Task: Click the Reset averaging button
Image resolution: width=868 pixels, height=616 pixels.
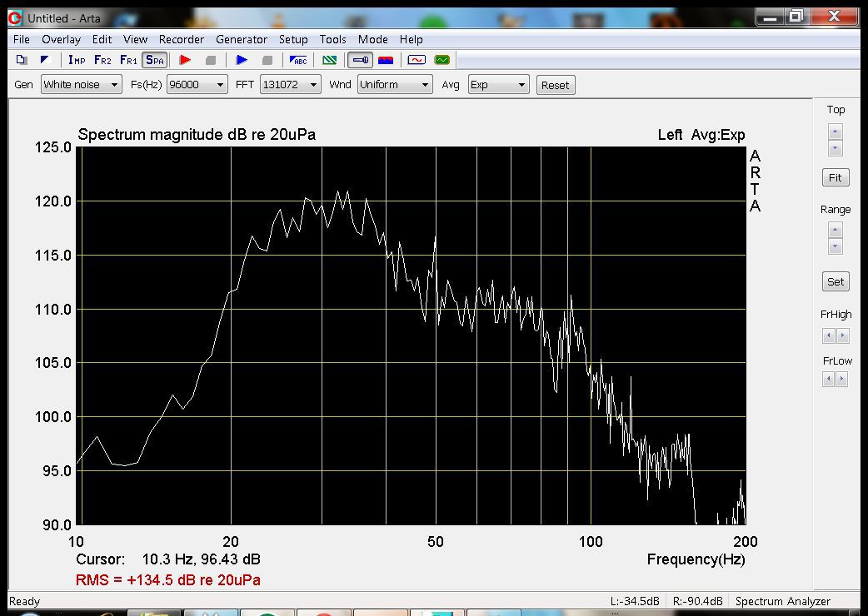Action: point(556,85)
